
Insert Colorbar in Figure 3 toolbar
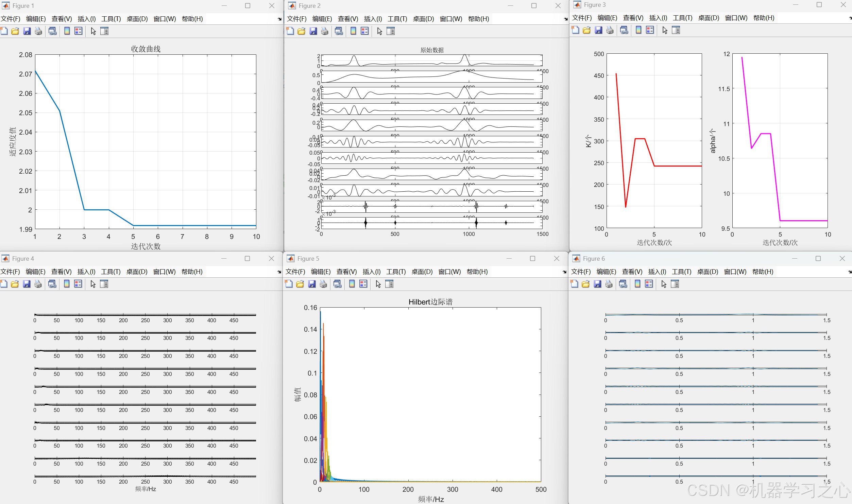[x=638, y=30]
